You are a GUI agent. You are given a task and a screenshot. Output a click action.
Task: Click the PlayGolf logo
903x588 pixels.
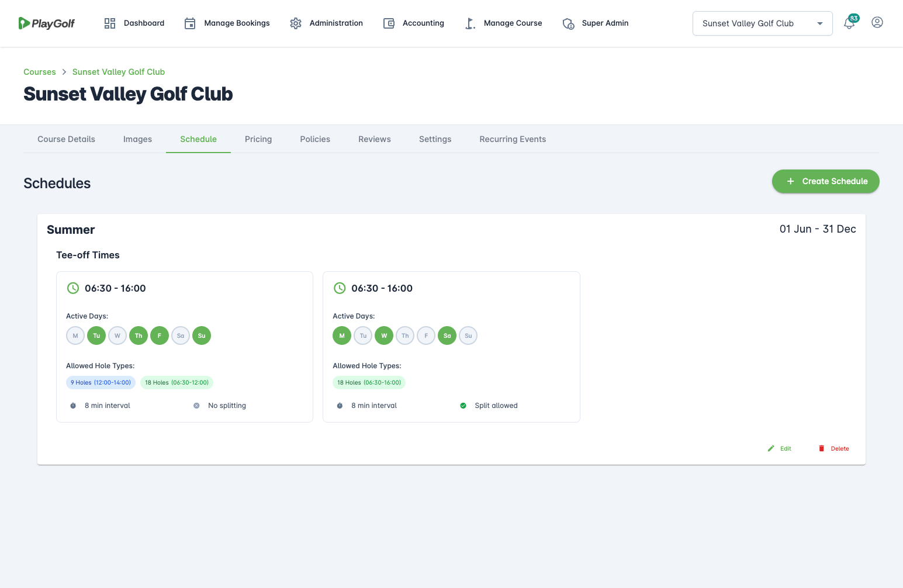coord(47,23)
